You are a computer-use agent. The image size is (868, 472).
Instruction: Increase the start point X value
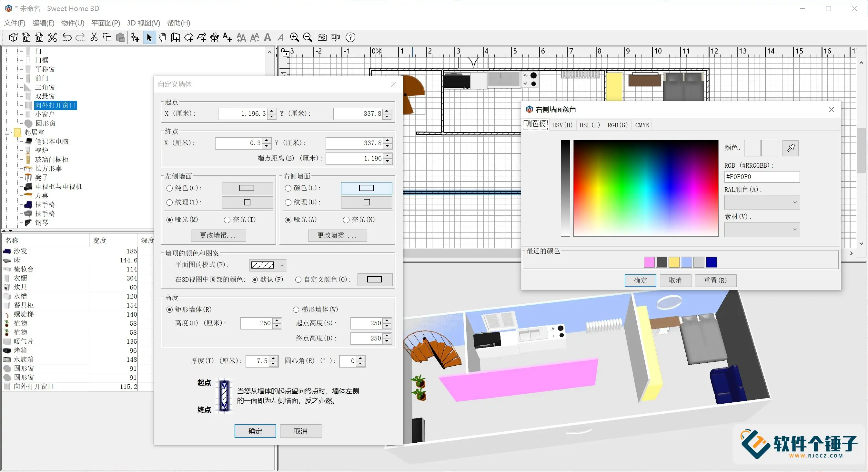[x=272, y=111]
